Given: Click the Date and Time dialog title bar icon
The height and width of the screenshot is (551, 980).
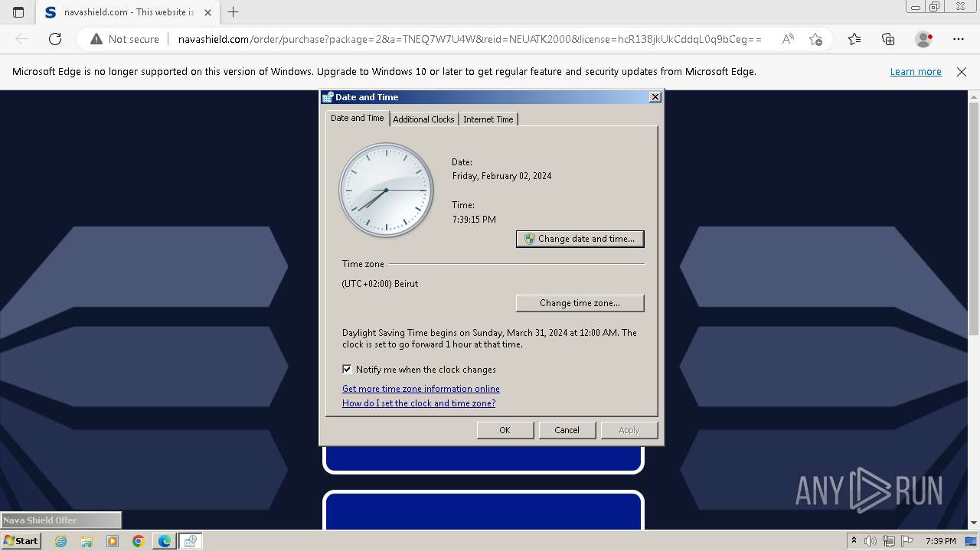Looking at the screenshot, I should point(328,97).
